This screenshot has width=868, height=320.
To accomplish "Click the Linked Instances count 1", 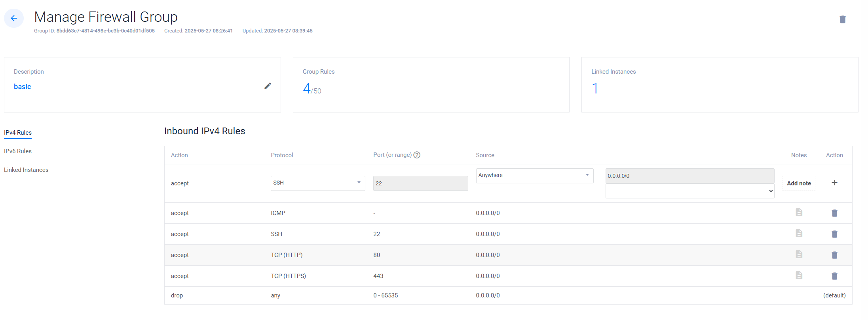I will pyautogui.click(x=595, y=88).
